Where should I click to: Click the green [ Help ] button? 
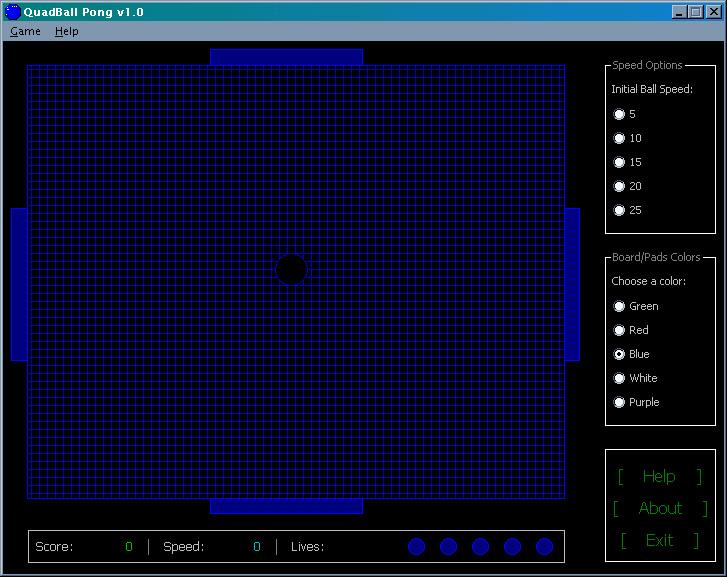[x=660, y=476]
